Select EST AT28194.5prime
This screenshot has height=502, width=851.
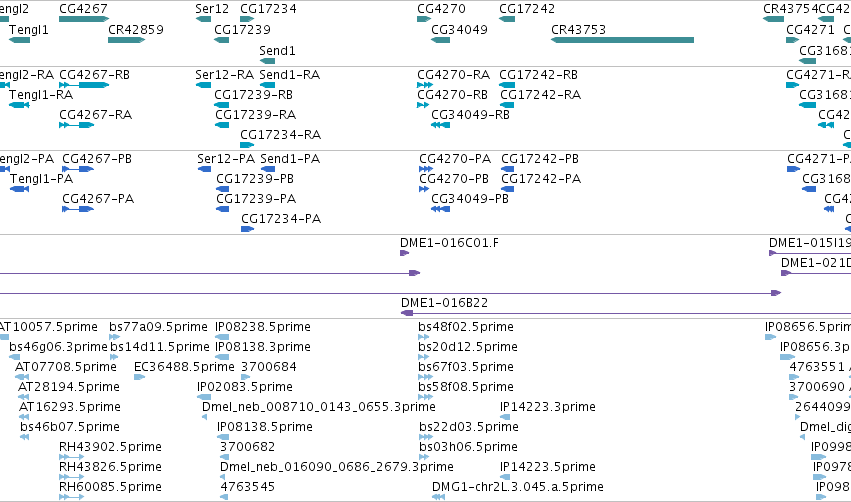(x=69, y=387)
